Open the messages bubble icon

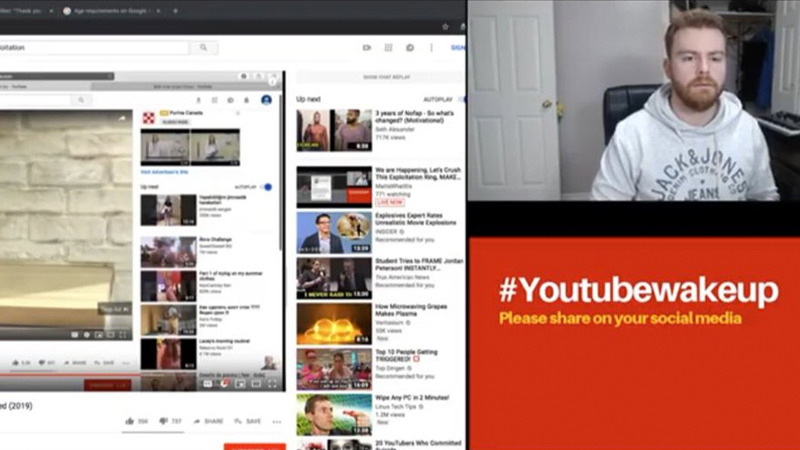point(410,47)
